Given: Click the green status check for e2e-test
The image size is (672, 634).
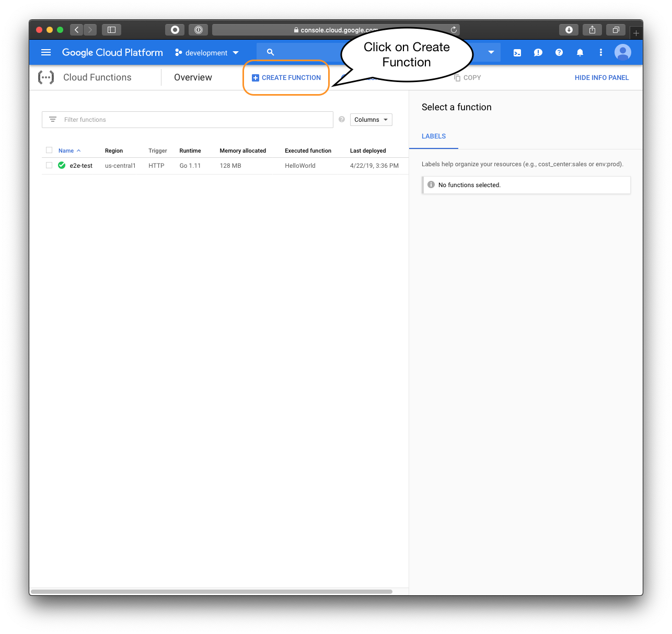Looking at the screenshot, I should pyautogui.click(x=62, y=165).
